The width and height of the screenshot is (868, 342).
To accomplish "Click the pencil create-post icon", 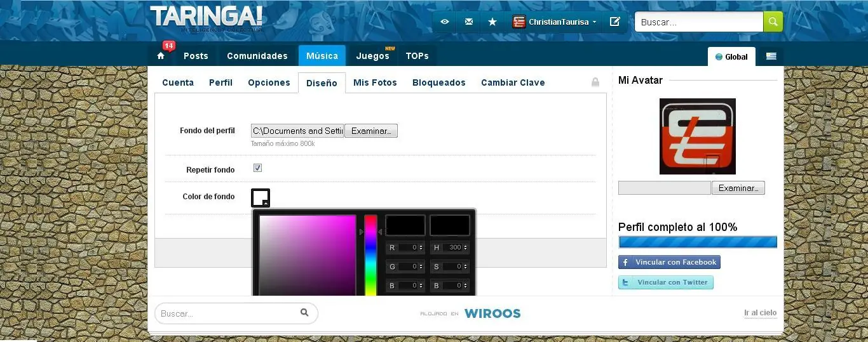I will tap(614, 22).
